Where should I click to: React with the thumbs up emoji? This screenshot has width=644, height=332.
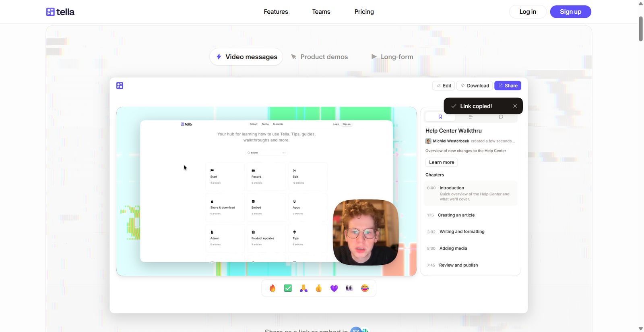click(319, 288)
